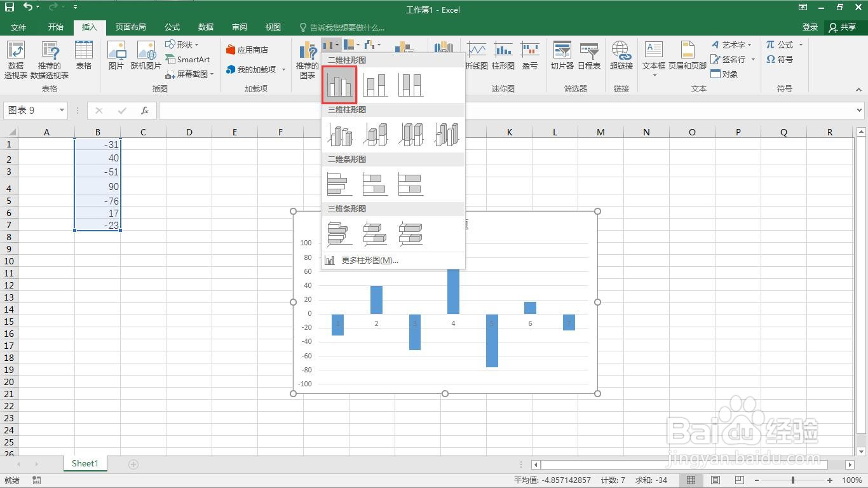Image resolution: width=868 pixels, height=488 pixels.
Task: Insert a 切片器 slicer
Action: [562, 55]
